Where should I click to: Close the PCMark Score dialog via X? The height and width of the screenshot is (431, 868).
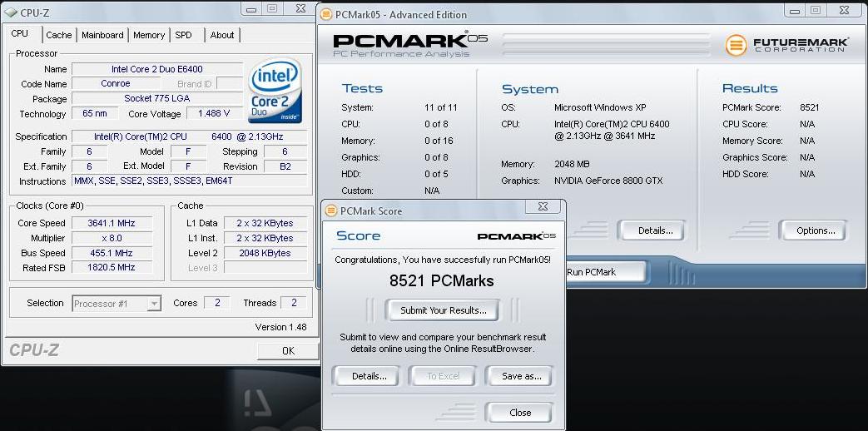(x=543, y=206)
